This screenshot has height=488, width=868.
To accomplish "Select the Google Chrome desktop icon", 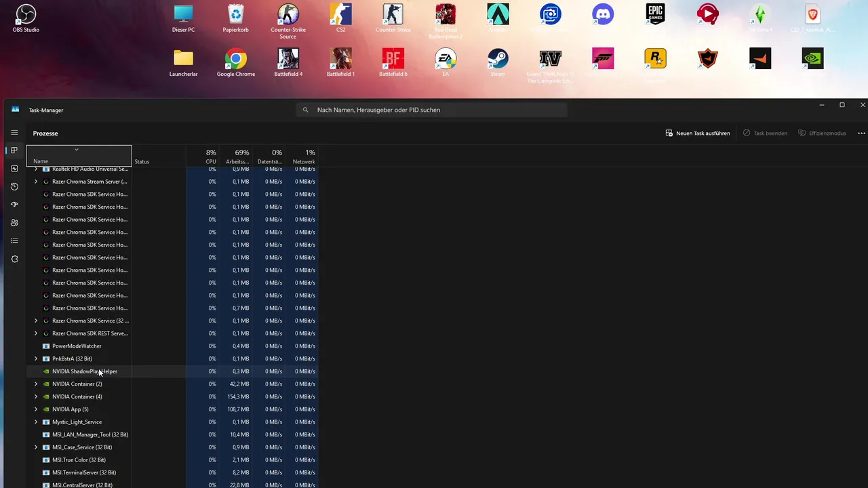I will pyautogui.click(x=235, y=63).
